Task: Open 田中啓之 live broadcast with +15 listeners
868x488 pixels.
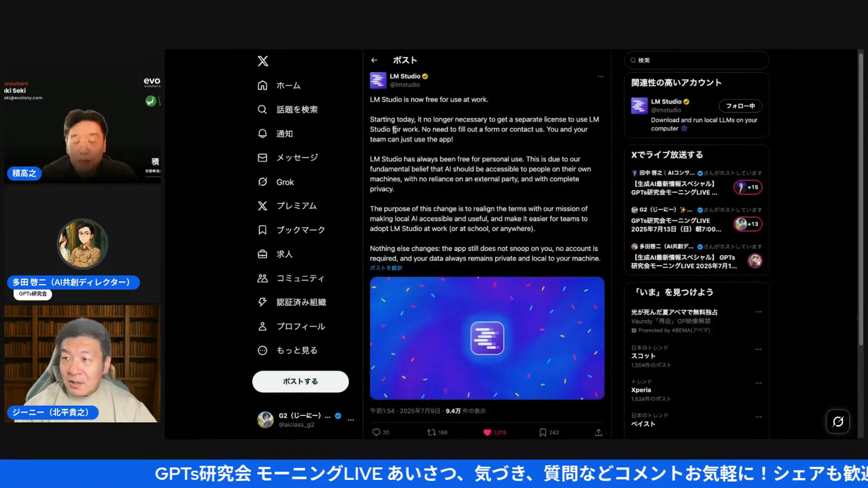Action: point(696,183)
